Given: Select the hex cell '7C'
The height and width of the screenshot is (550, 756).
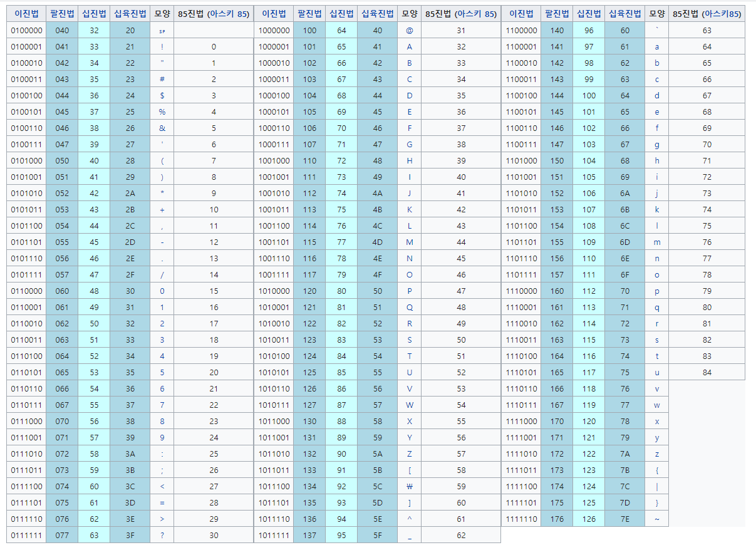Looking at the screenshot, I should tap(625, 486).
